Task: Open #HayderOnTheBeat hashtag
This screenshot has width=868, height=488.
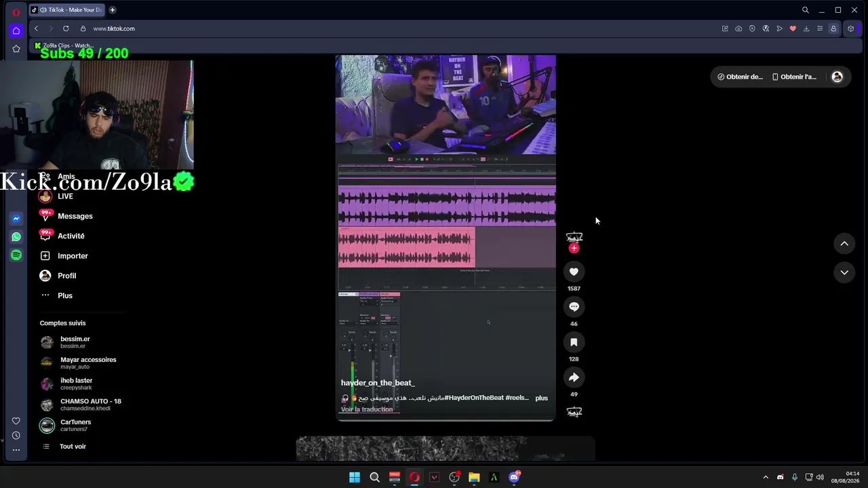Action: [474, 398]
